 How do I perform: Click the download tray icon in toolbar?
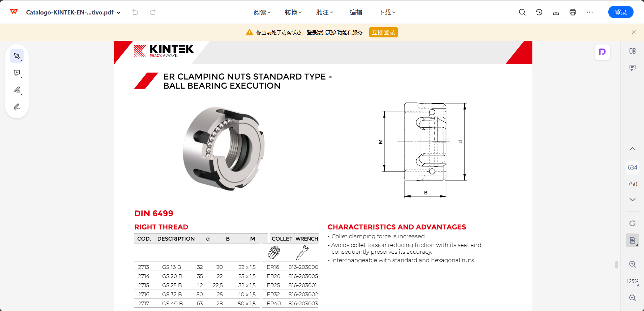pyautogui.click(x=556, y=12)
